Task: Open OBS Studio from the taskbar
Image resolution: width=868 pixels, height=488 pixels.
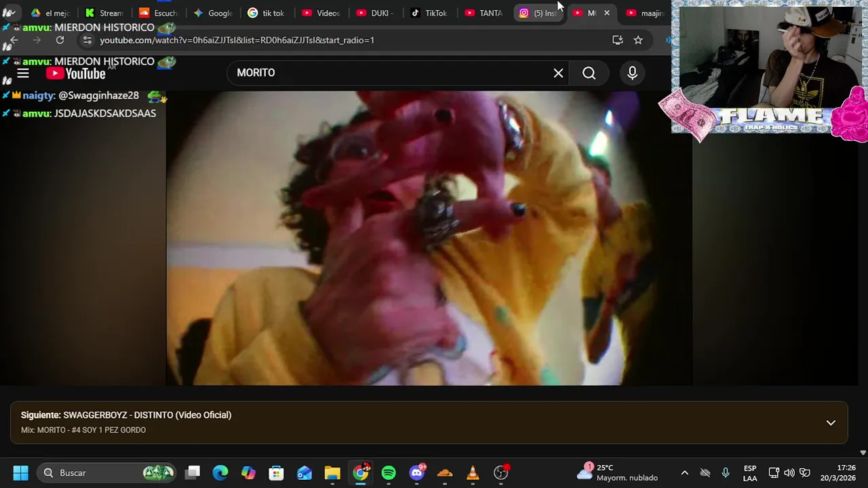Action: tap(501, 472)
